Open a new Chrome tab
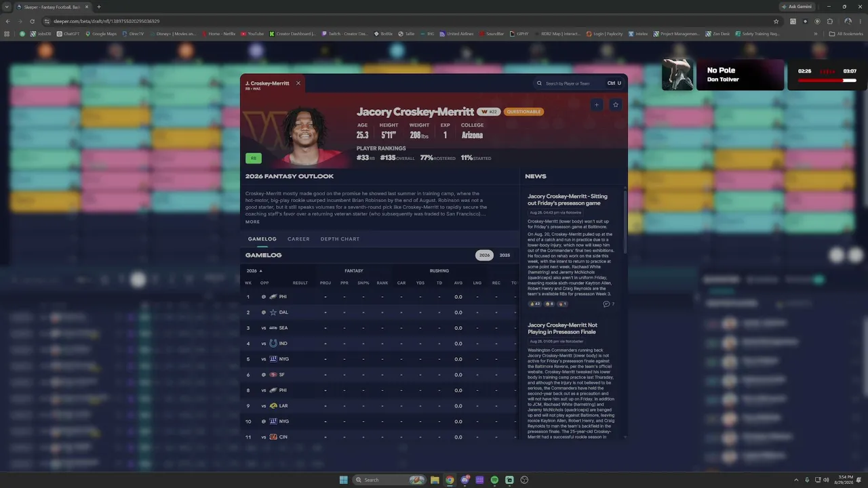Viewport: 868px width, 488px height. (99, 7)
